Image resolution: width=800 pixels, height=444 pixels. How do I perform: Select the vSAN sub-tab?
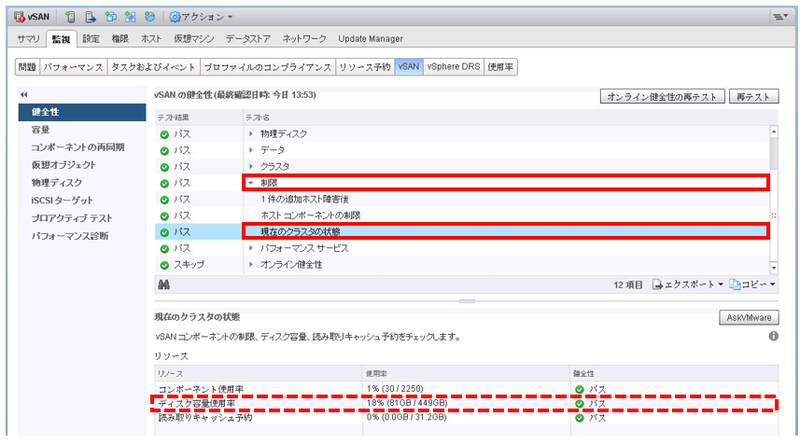(x=409, y=67)
